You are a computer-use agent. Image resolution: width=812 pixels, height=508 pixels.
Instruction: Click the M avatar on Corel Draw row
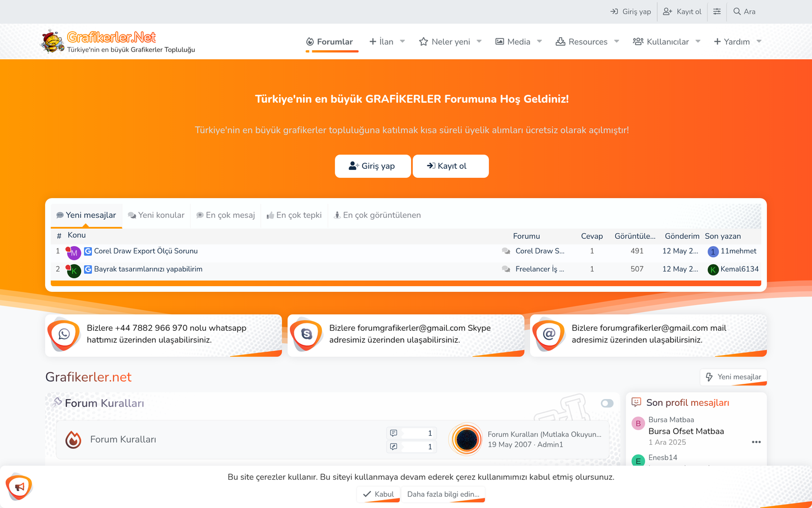click(x=74, y=253)
